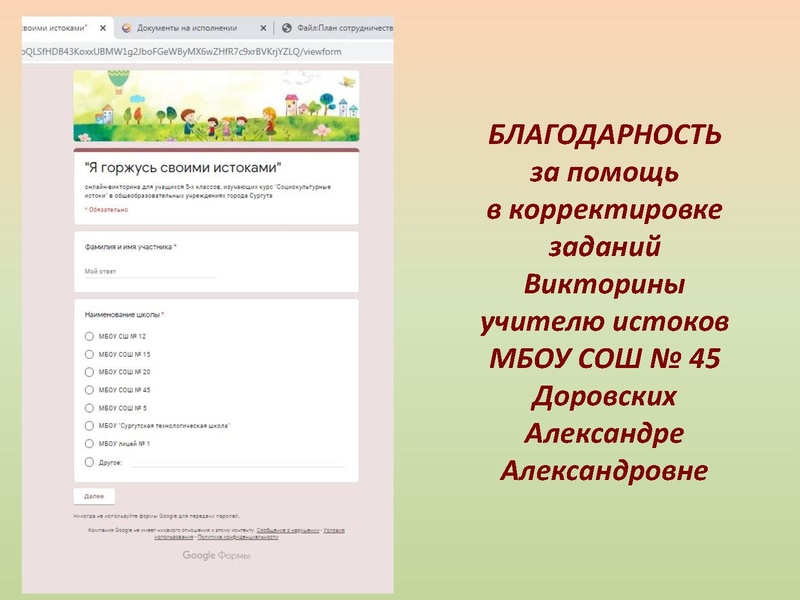Select the "МБОУ СОШ № 45" radio button
This screenshot has width=800, height=600.
(88, 388)
